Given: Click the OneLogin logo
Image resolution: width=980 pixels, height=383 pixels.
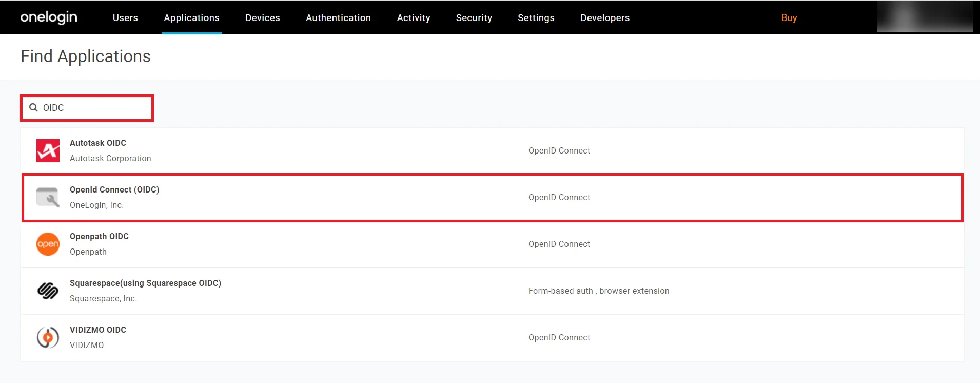Looking at the screenshot, I should click(x=49, y=17).
